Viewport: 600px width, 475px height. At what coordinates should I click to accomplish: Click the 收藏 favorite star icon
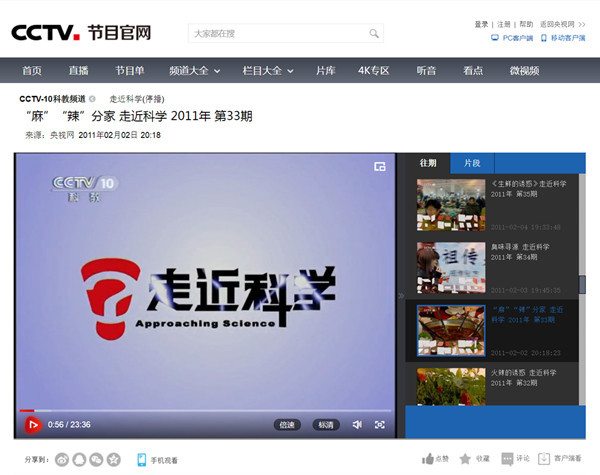[468, 459]
